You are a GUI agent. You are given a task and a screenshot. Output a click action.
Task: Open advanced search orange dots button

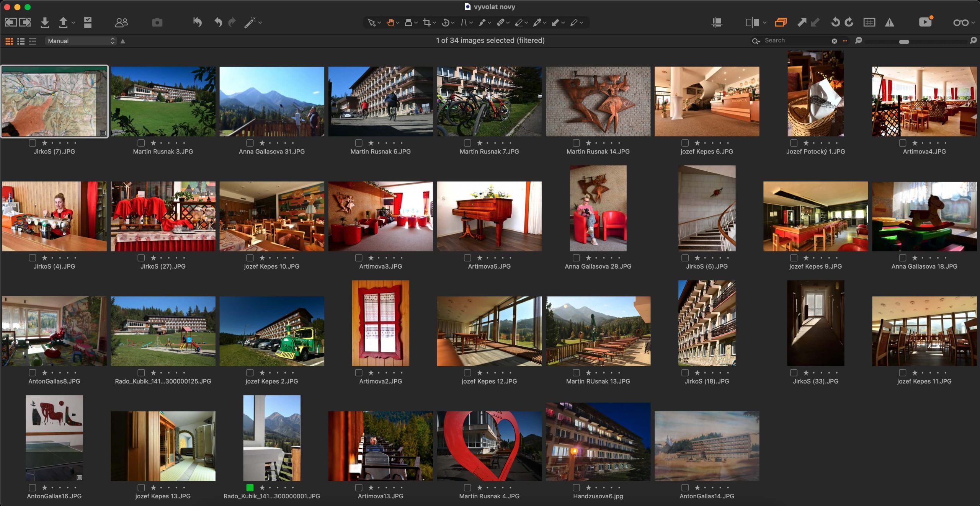[845, 41]
